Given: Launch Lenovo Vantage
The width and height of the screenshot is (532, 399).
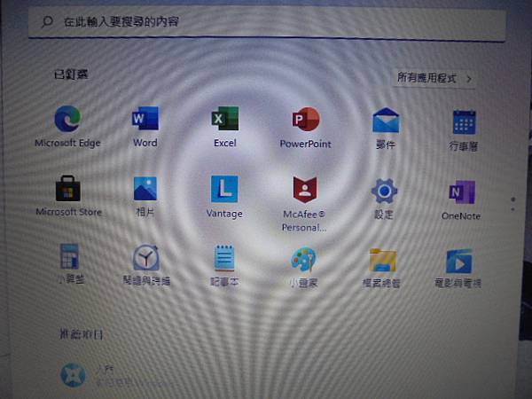Looking at the screenshot, I should tap(224, 197).
